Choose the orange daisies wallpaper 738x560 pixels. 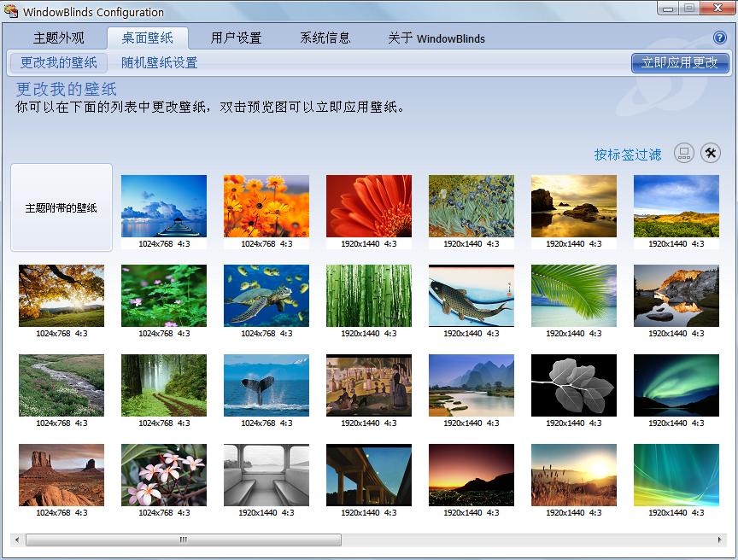click(x=266, y=206)
